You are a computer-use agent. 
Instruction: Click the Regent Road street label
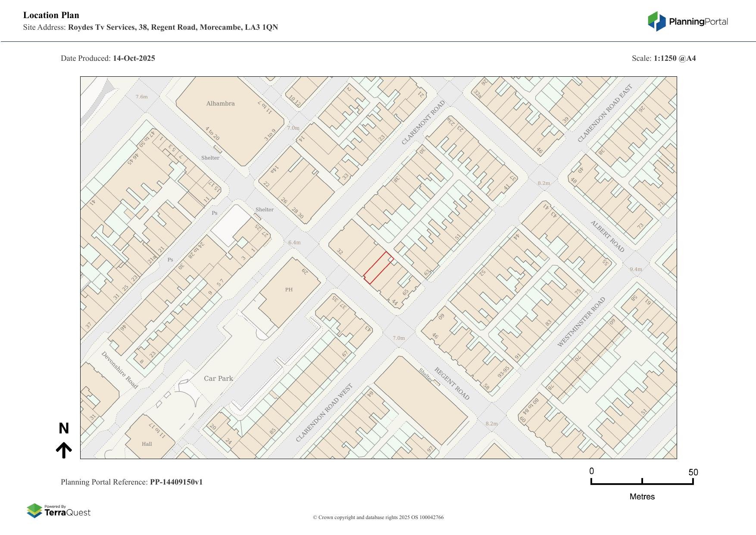(451, 383)
